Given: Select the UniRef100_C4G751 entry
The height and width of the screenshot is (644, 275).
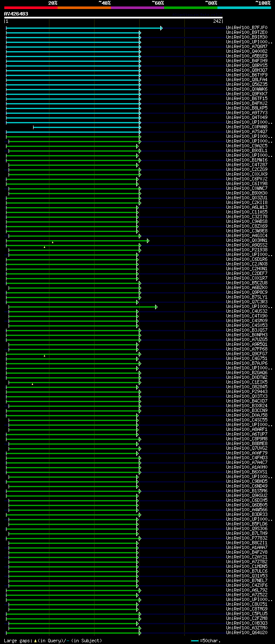Looking at the screenshot, I should [247, 359].
